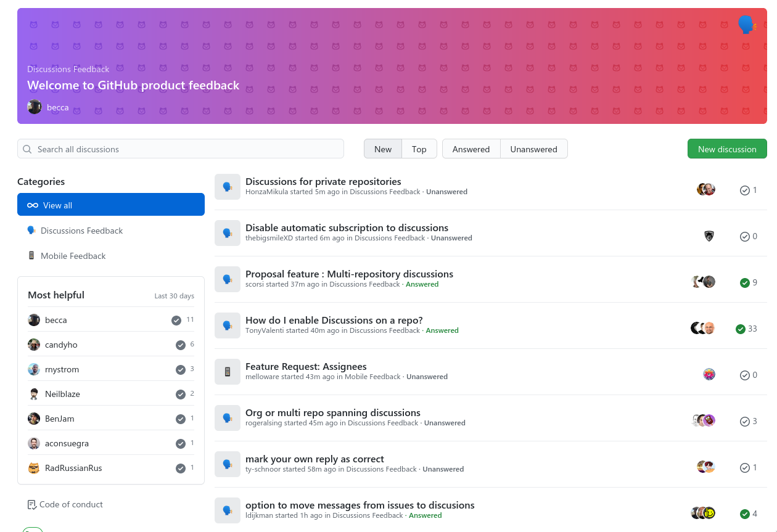Open Proposal feature Multi-repository discussions thread

coord(349,274)
